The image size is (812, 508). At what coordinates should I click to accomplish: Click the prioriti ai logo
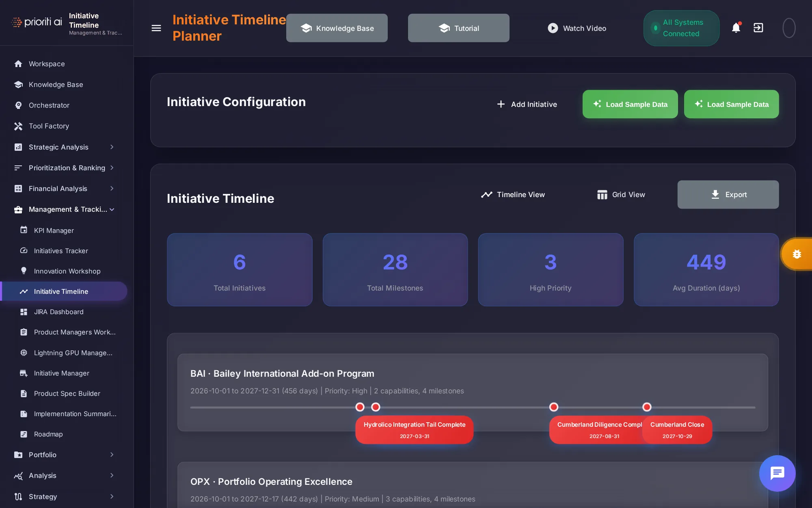37,22
